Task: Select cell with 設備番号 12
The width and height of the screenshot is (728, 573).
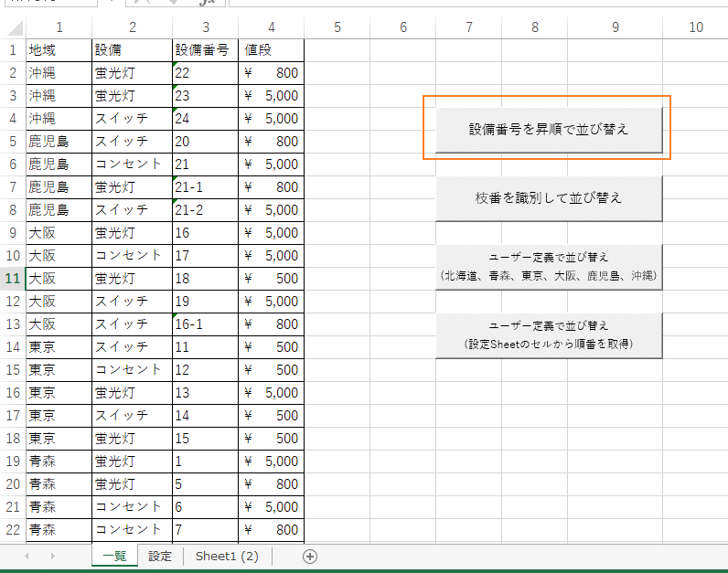Action: [205, 370]
